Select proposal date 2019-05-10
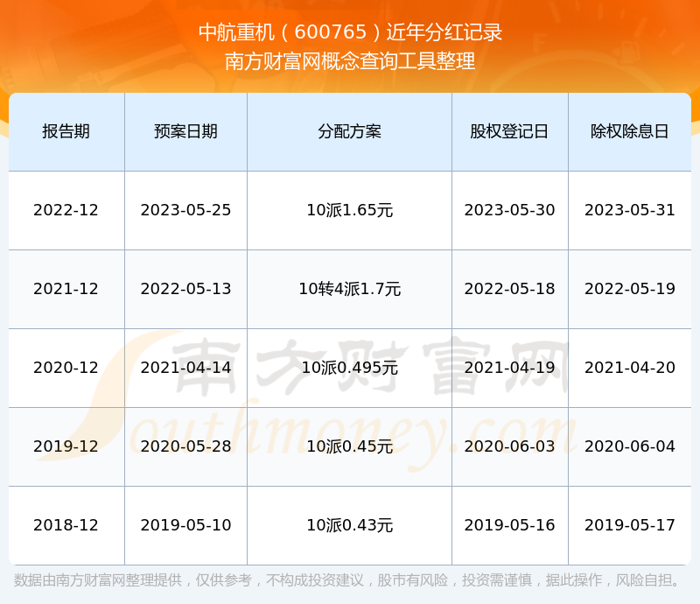 (x=185, y=525)
